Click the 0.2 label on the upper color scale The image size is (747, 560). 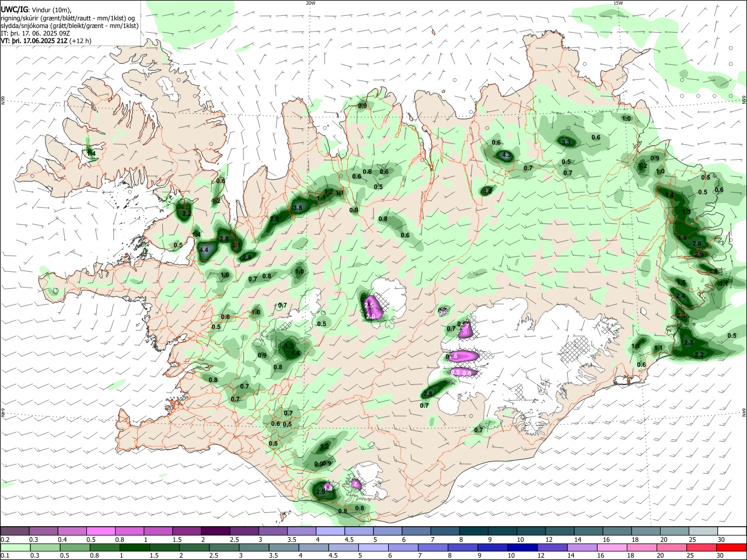coord(4,540)
